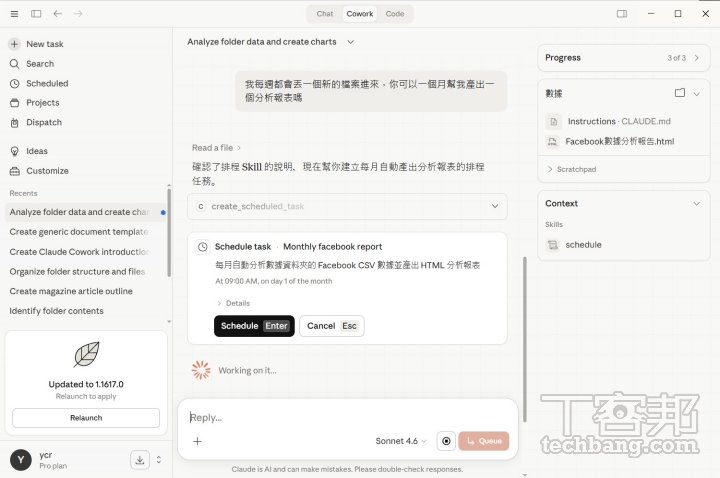720x478 pixels.
Task: Toggle the left sidebar panel icon
Action: (x=36, y=14)
